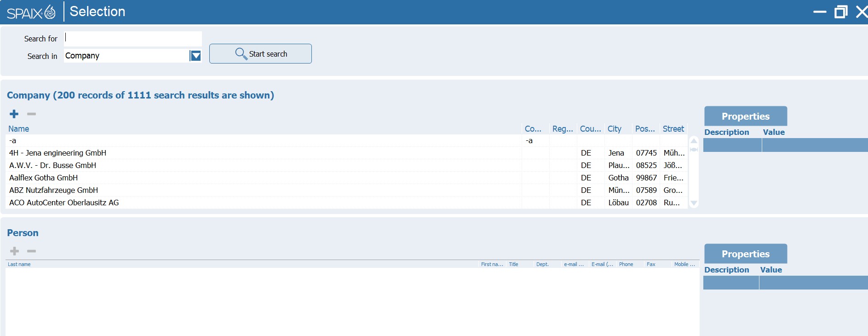Image resolution: width=868 pixels, height=336 pixels.
Task: Click postal code 08525
Action: click(646, 165)
